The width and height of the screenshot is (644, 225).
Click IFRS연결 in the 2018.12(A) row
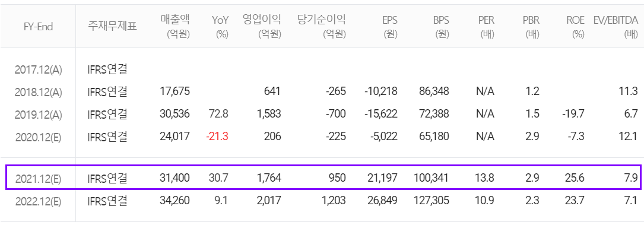click(107, 91)
